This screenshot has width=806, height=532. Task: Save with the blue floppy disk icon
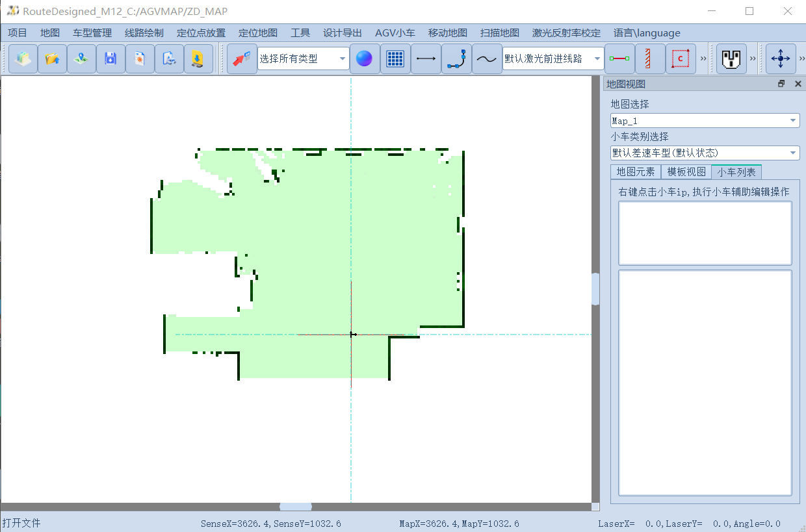coord(110,59)
